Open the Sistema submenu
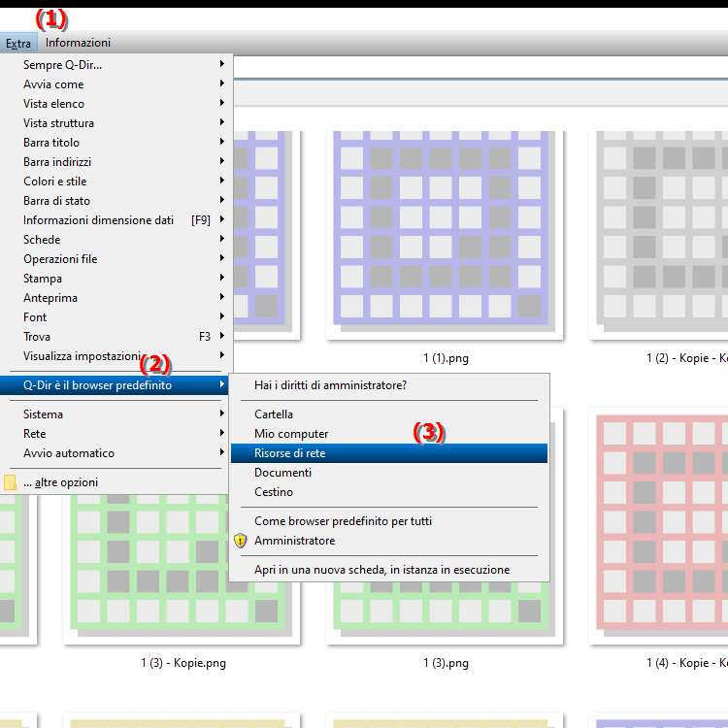728x728 pixels. (x=116, y=414)
